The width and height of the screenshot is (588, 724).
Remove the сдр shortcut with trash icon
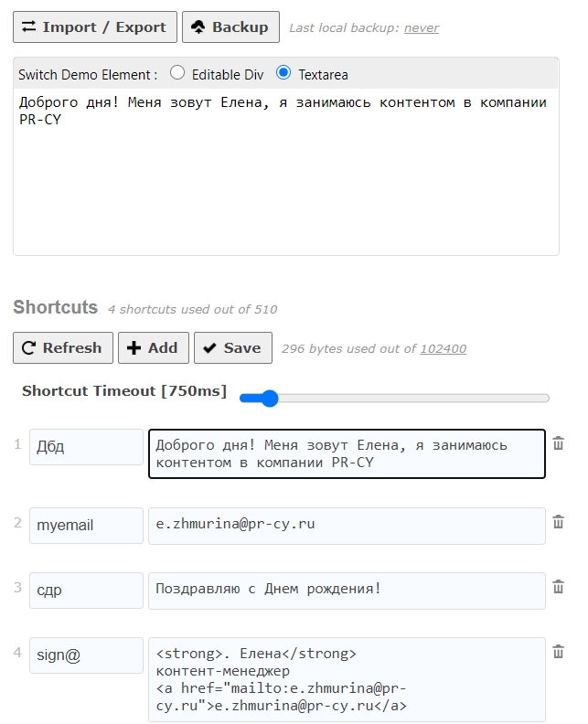[x=558, y=587]
